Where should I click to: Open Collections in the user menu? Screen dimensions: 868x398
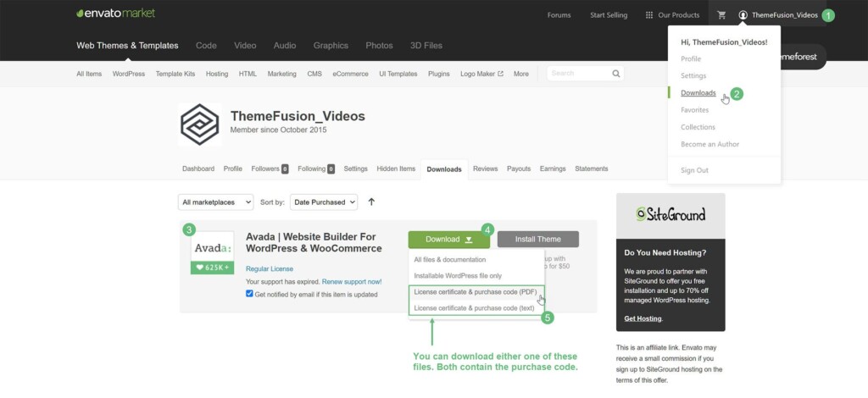coord(698,127)
